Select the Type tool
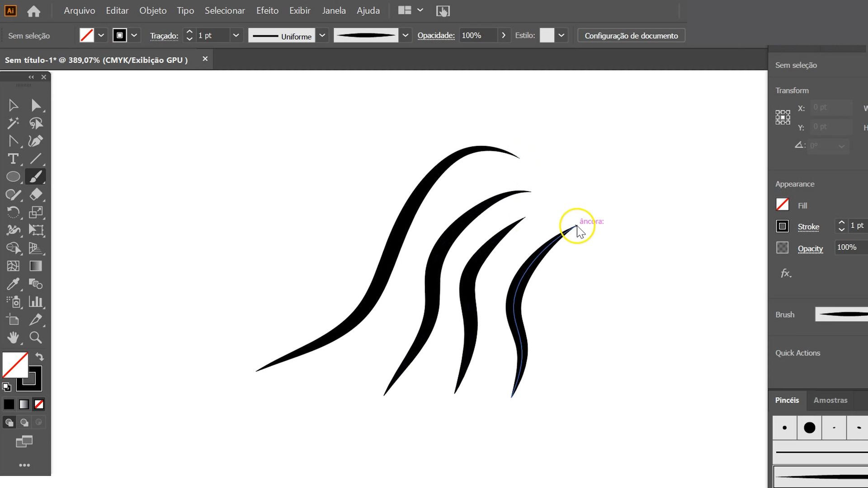The image size is (868, 488). pos(13,159)
